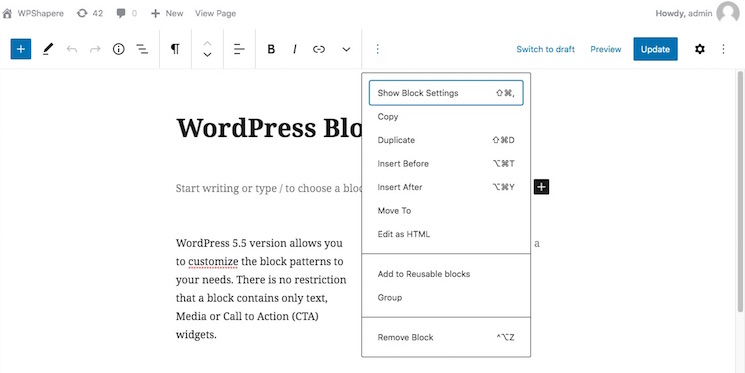Click the Preview button
The height and width of the screenshot is (373, 745).
tap(606, 49)
